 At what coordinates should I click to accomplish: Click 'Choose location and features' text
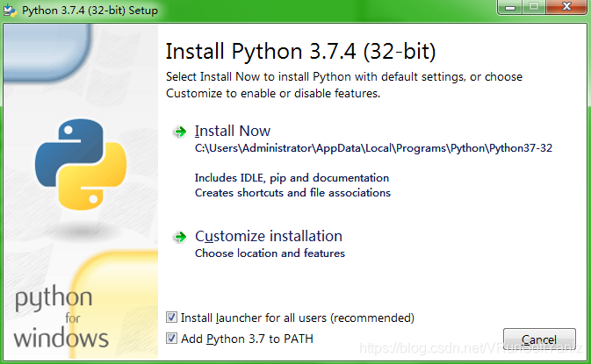point(270,253)
